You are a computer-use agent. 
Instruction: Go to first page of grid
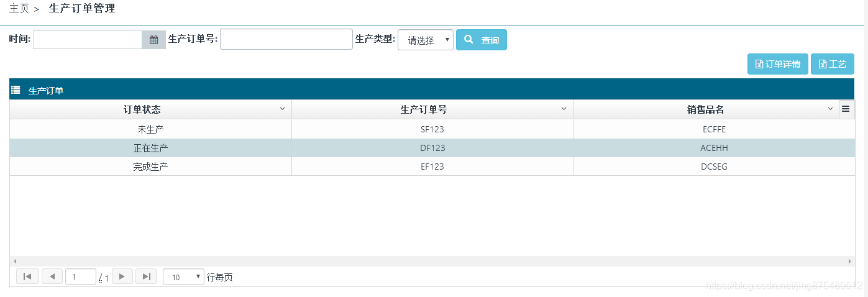(x=27, y=276)
